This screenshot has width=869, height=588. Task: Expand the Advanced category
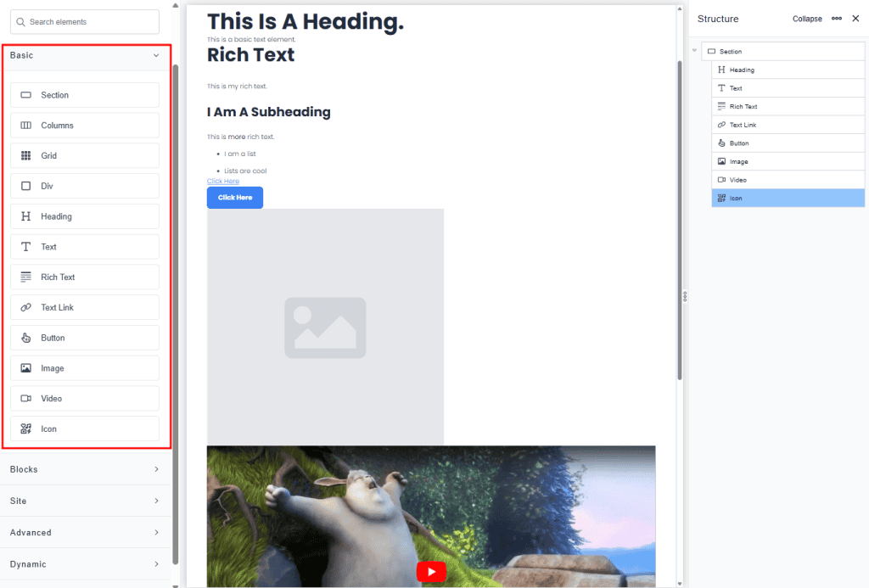click(156, 533)
